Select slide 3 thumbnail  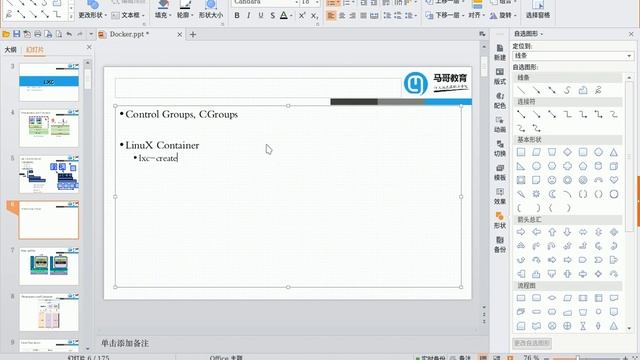click(49, 82)
